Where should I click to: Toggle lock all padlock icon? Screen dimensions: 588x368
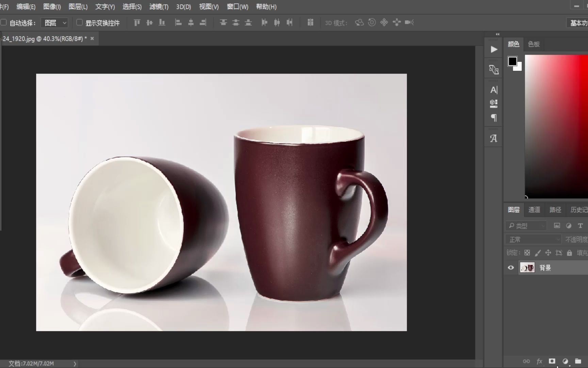[x=569, y=253]
